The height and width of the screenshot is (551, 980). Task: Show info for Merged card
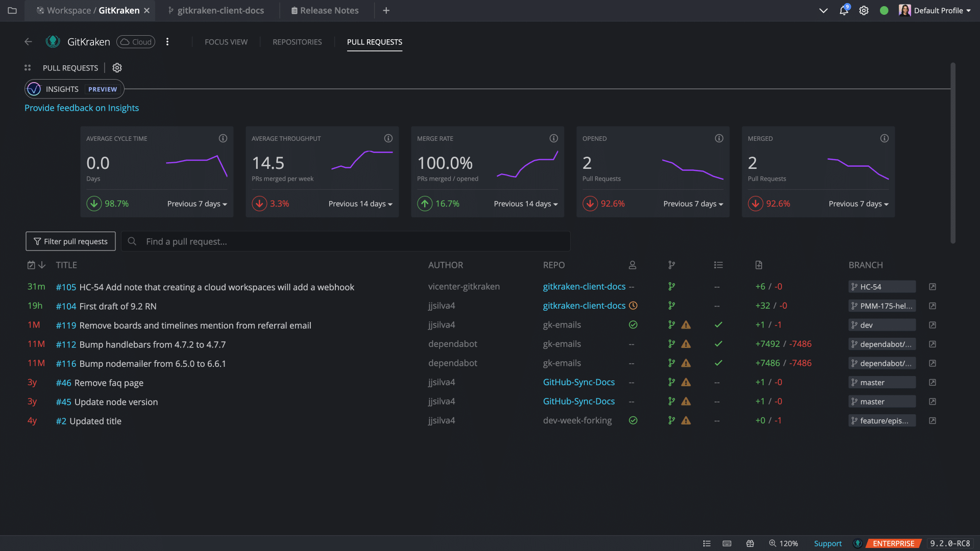(x=885, y=138)
